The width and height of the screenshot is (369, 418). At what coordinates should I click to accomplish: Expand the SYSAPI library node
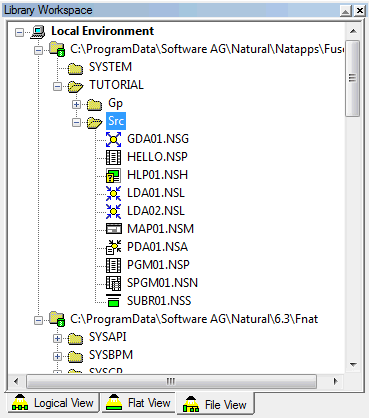pos(57,338)
